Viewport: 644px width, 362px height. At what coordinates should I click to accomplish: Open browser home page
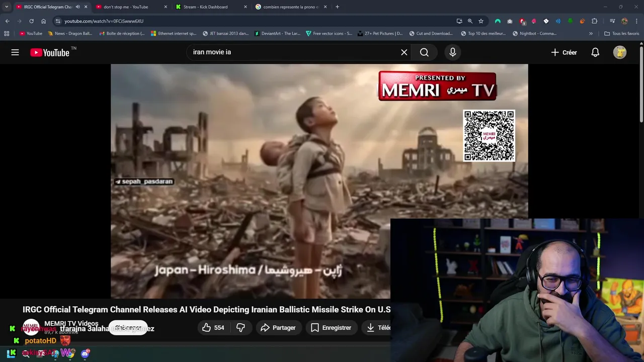[x=43, y=21]
